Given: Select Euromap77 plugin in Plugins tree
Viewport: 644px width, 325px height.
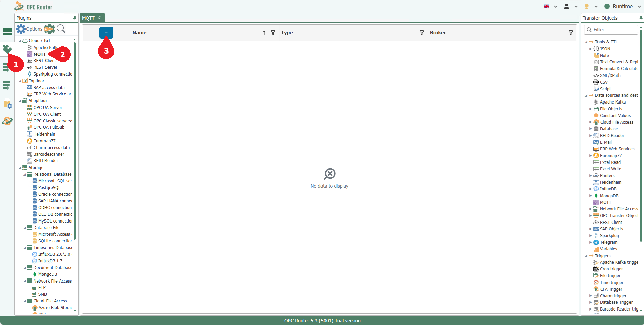Looking at the screenshot, I should (44, 141).
